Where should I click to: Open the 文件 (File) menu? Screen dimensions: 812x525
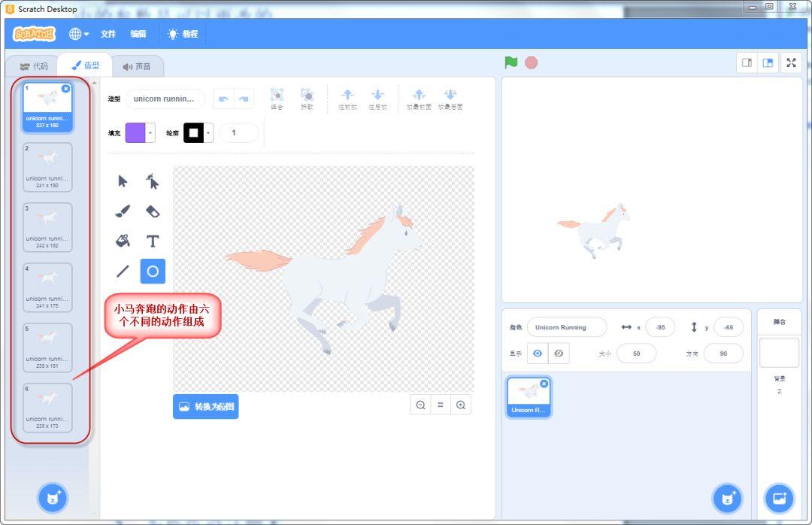(108, 34)
